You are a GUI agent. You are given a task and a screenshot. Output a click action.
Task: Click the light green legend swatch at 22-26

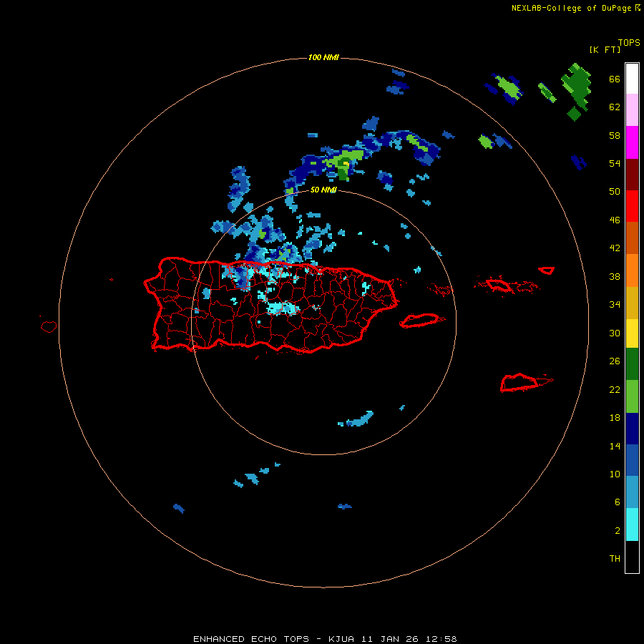[x=632, y=396]
